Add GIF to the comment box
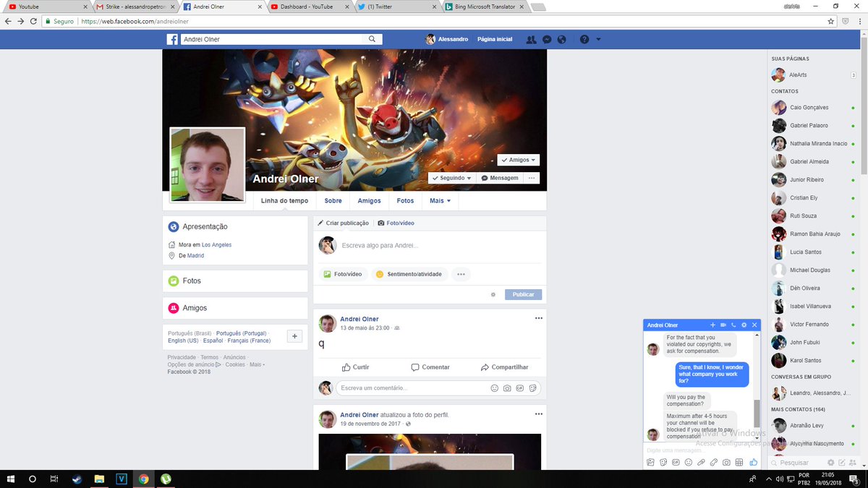 (519, 388)
